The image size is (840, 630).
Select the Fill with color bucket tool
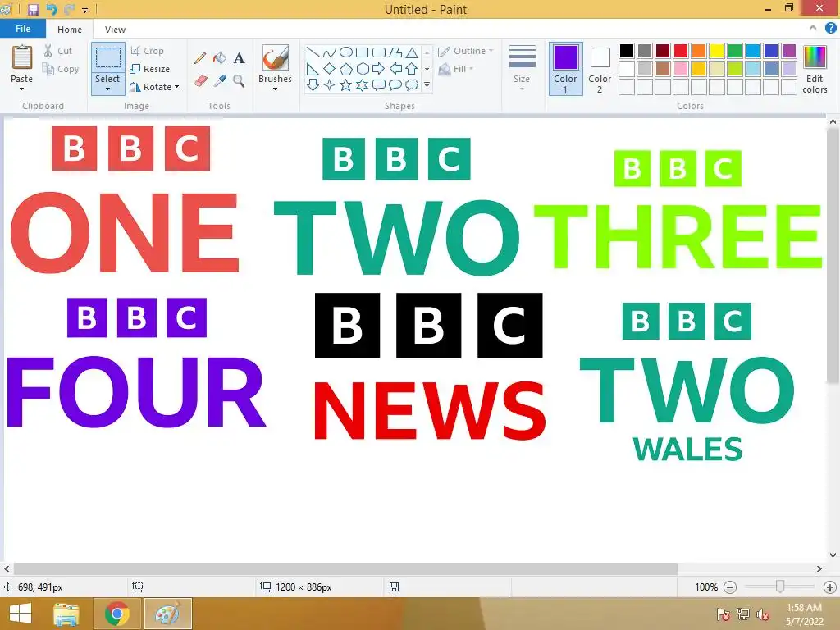pos(220,58)
